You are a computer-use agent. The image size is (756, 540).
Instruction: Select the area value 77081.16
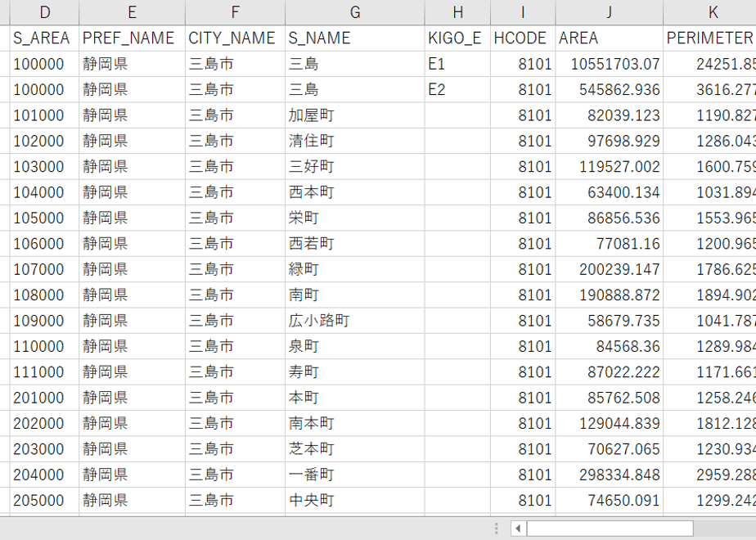pyautogui.click(x=609, y=244)
